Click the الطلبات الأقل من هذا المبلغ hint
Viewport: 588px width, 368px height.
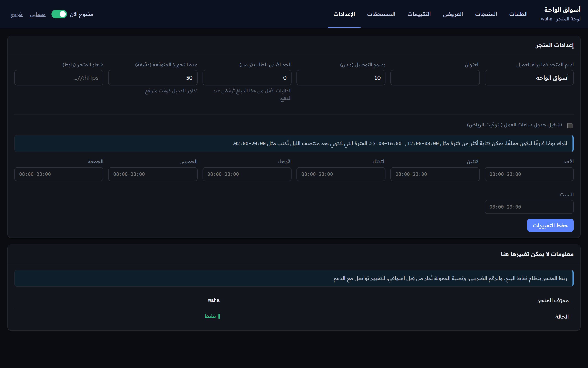[252, 94]
